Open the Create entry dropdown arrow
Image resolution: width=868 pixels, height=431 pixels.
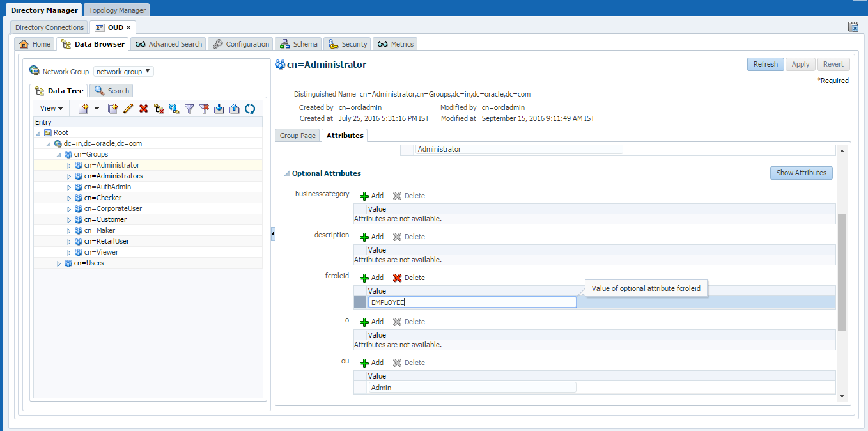[x=97, y=109]
